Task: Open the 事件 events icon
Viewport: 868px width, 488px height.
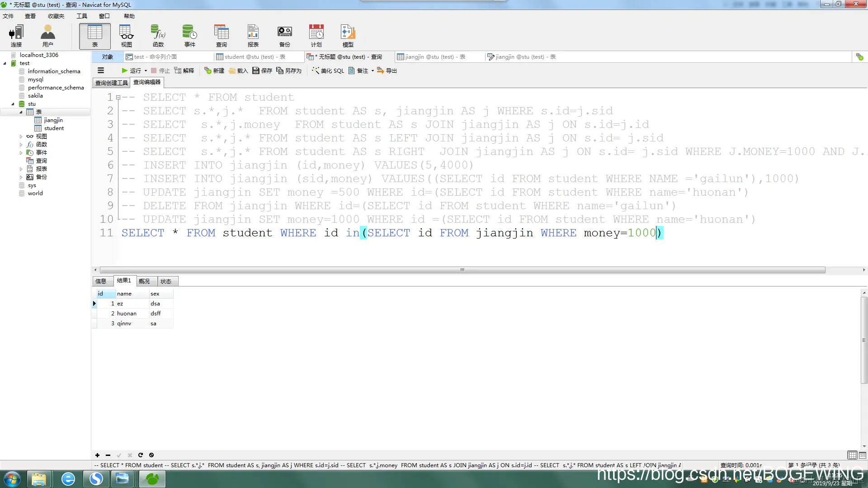Action: click(190, 36)
